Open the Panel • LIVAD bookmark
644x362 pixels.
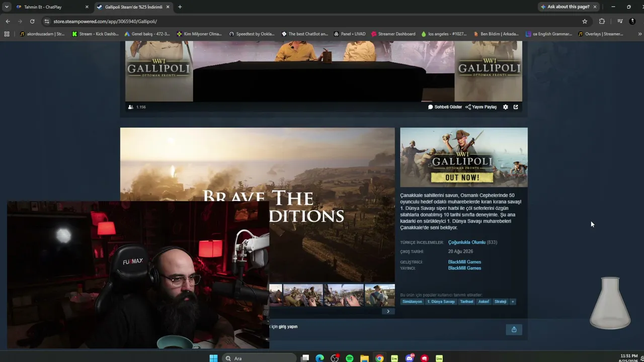[x=349, y=34]
